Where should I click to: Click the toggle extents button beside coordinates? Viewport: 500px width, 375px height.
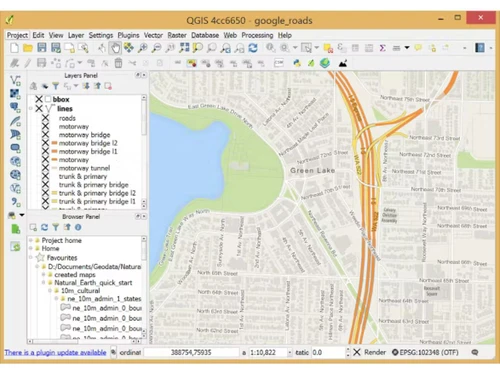click(113, 352)
